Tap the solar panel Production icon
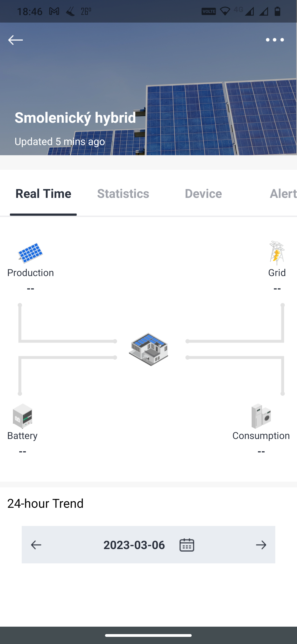Screen dimensions: 297x644 (30, 253)
